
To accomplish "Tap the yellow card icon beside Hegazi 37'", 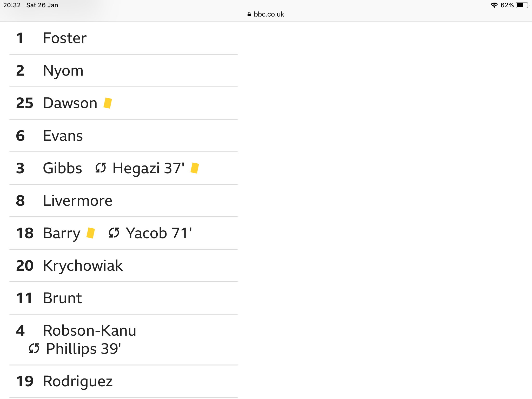I will click(195, 168).
